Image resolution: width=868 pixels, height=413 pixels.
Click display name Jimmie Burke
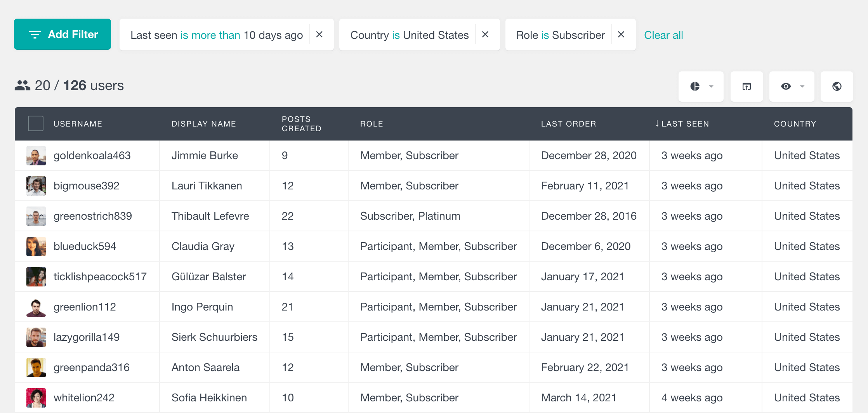(205, 156)
